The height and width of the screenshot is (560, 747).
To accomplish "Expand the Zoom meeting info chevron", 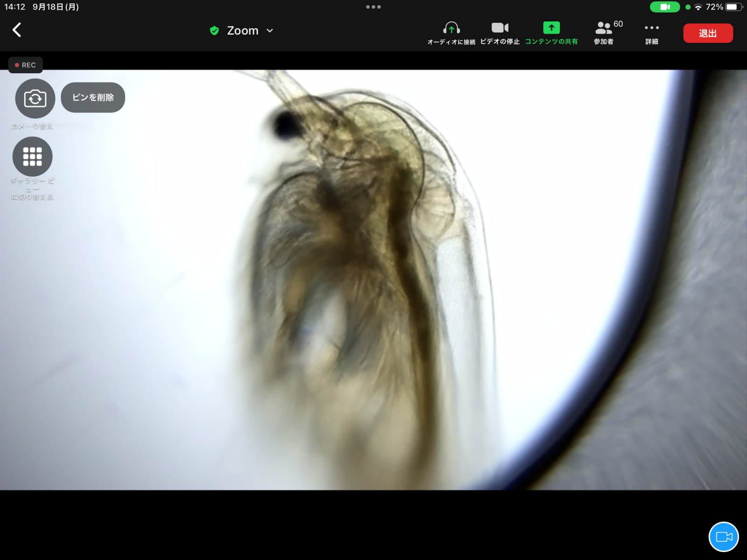I will [x=270, y=31].
